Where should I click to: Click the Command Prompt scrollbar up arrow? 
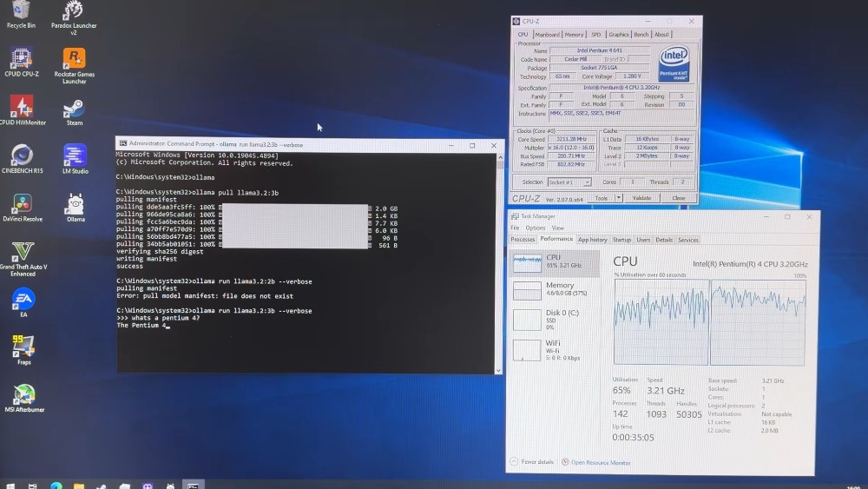coord(499,157)
